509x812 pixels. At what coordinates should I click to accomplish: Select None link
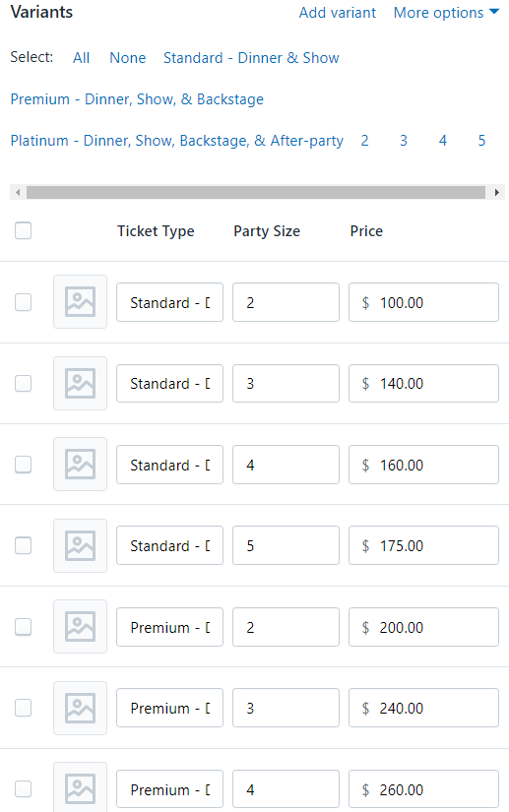tap(127, 57)
